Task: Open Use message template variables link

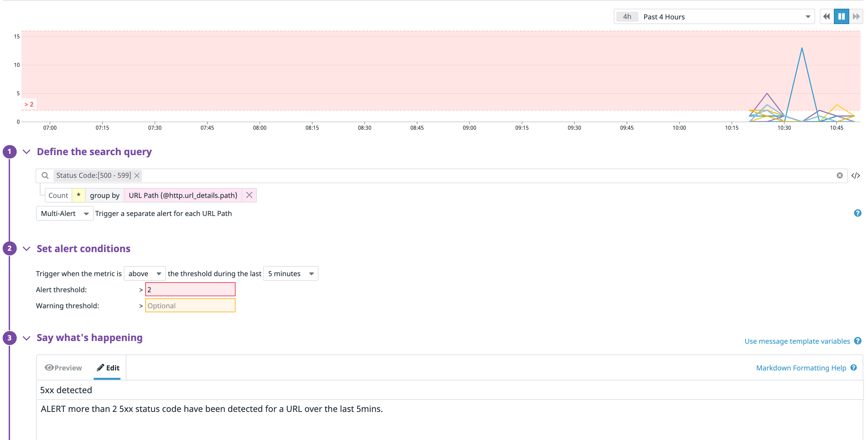Action: pos(797,341)
